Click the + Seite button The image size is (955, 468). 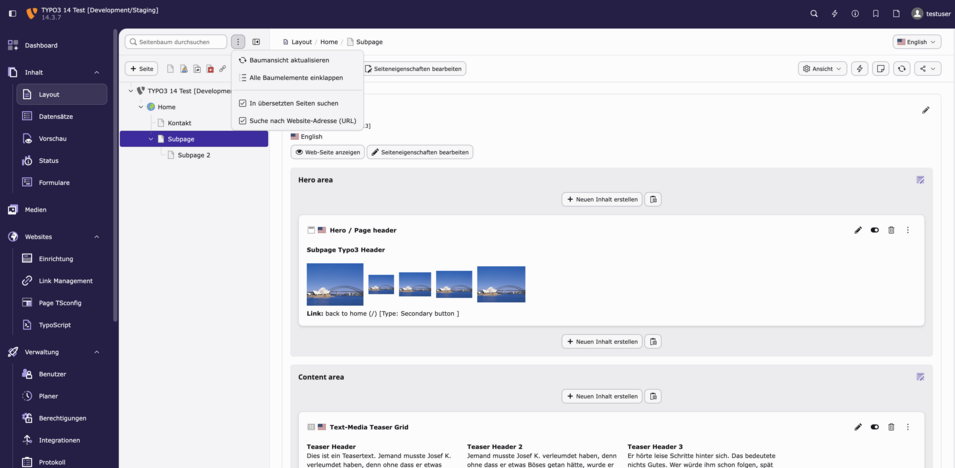click(141, 69)
